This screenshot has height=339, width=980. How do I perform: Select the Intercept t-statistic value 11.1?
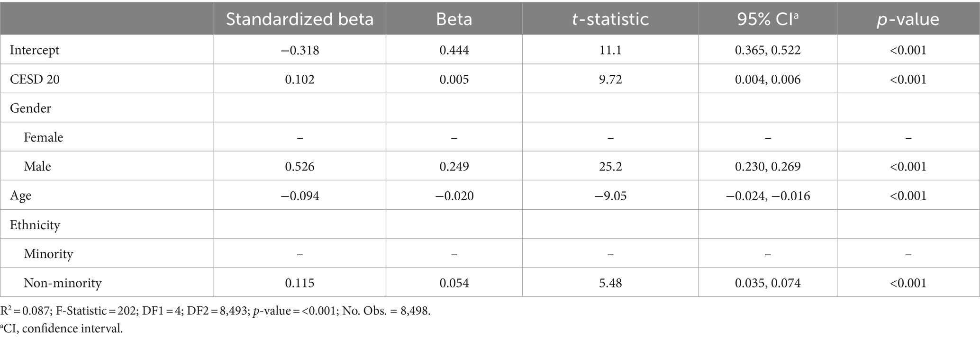[x=610, y=50]
